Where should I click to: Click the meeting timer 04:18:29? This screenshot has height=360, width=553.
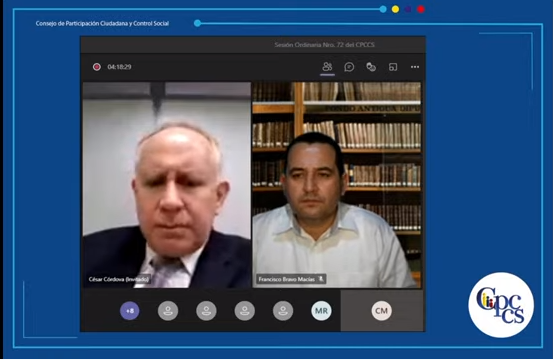click(x=120, y=67)
